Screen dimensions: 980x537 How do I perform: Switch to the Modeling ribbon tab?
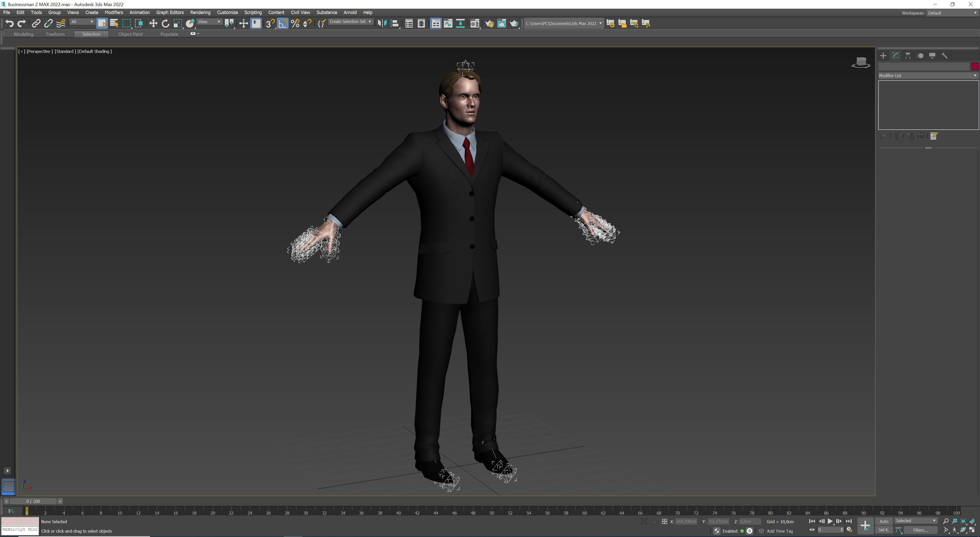[23, 34]
